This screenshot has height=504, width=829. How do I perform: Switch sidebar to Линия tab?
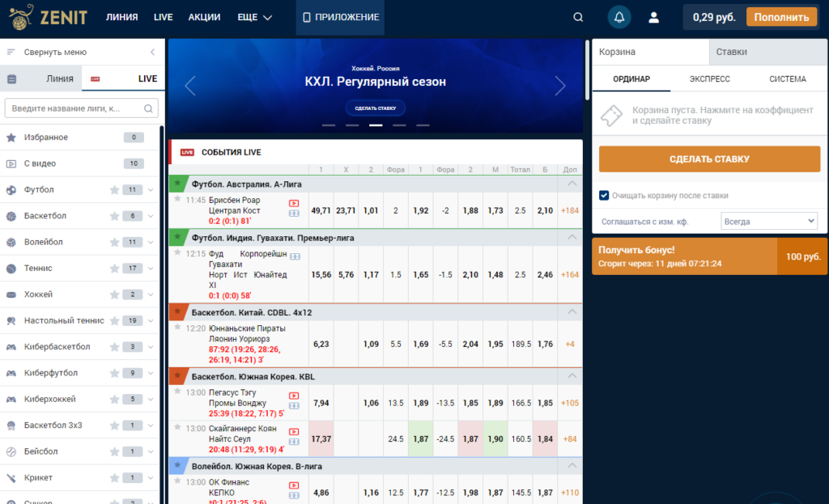41,78
